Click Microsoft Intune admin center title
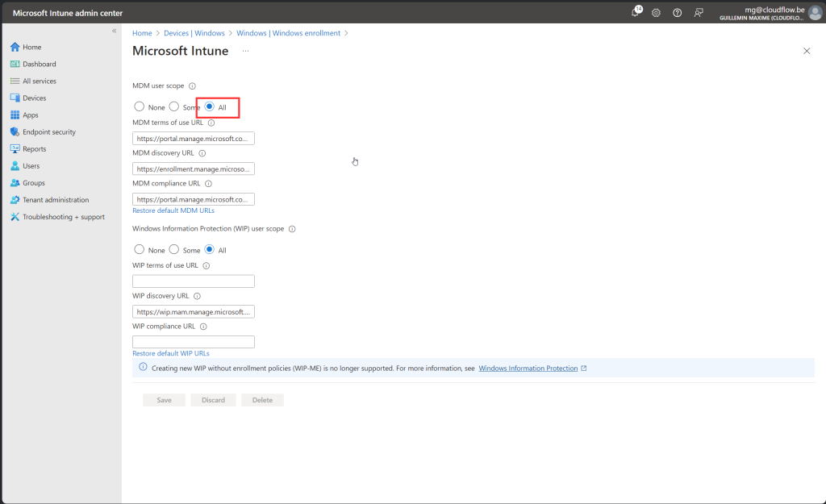The height and width of the screenshot is (504, 826). coord(68,13)
